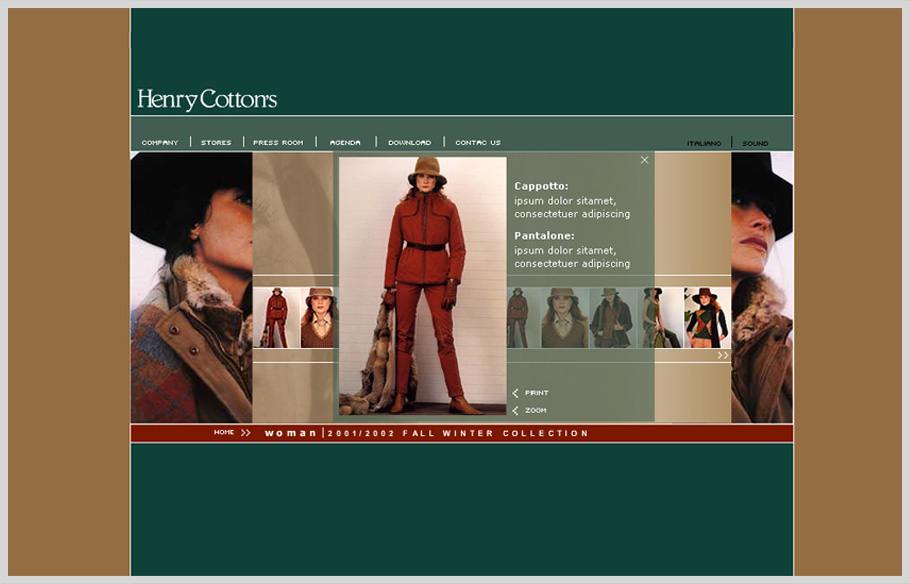
Task: Select dark jacket with scarf thumbnail
Action: [612, 318]
